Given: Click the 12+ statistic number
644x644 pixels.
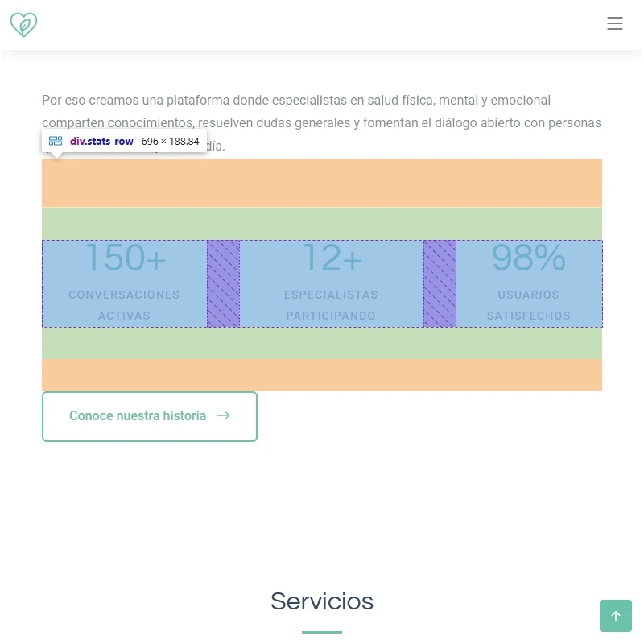Looking at the screenshot, I should tap(332, 258).
